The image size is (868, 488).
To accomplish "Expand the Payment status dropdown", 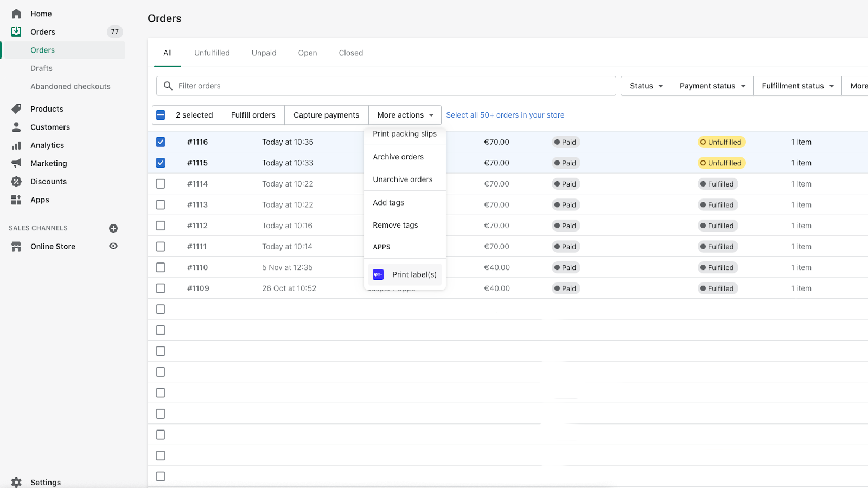I will (712, 86).
